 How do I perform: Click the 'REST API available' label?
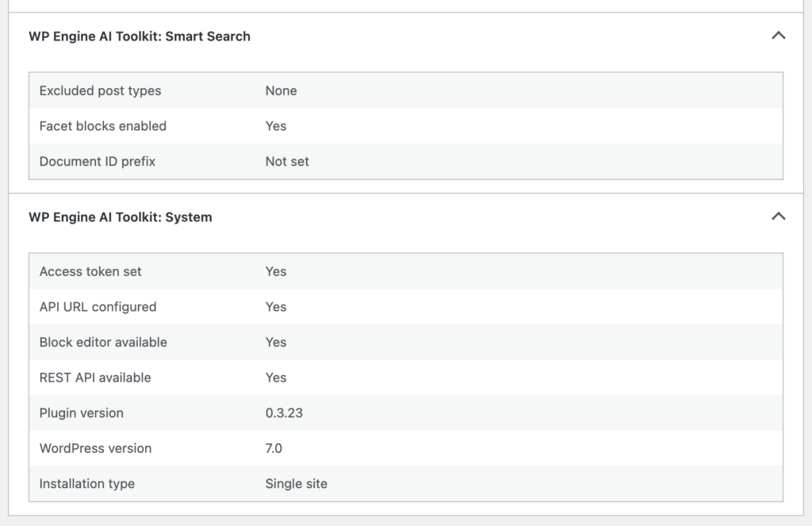click(x=95, y=378)
